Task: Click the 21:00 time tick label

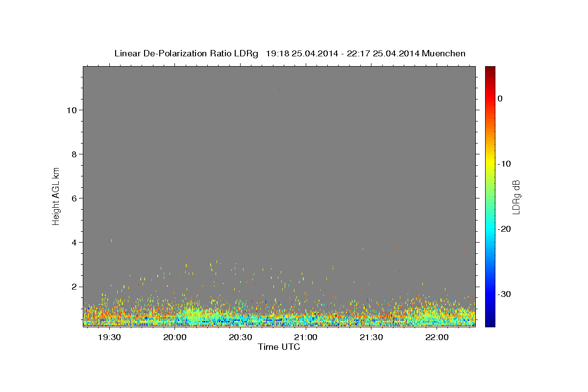Action: point(306,338)
